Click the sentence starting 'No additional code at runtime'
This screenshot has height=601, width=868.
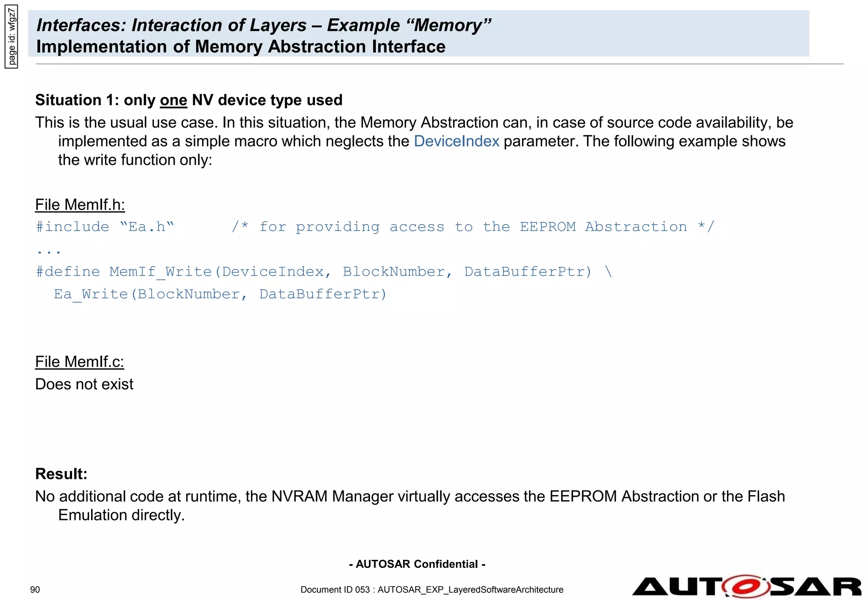point(410,506)
